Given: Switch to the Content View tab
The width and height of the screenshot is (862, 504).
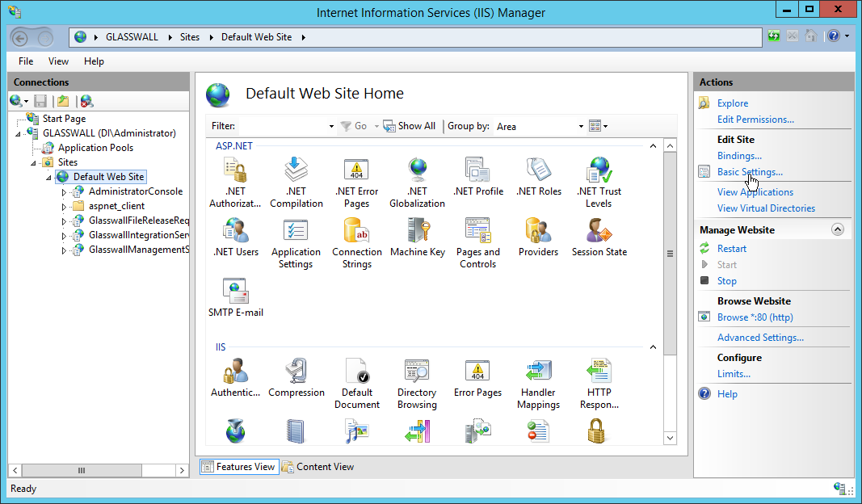Looking at the screenshot, I should click(318, 466).
